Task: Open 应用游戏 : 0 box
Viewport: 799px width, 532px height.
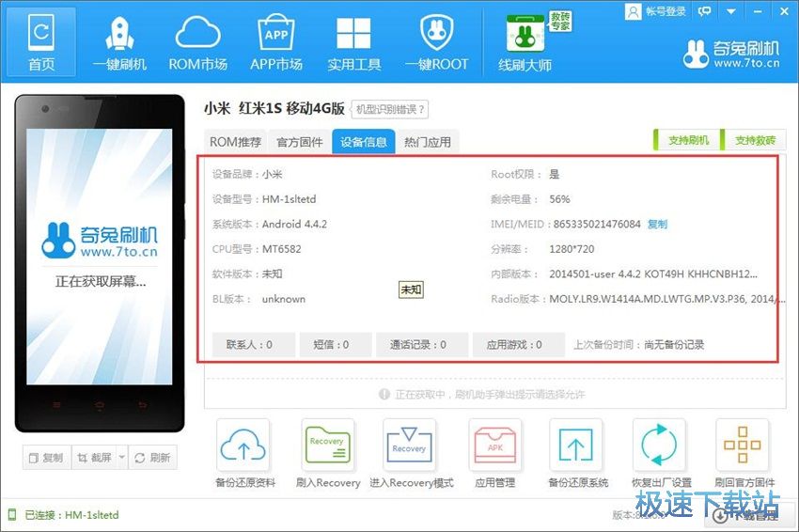Action: tap(519, 344)
